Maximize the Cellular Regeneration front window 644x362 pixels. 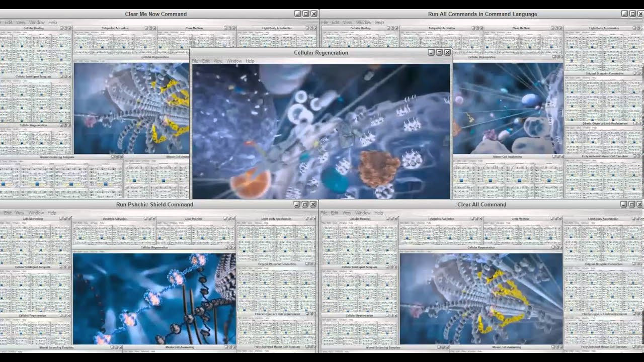(439, 52)
